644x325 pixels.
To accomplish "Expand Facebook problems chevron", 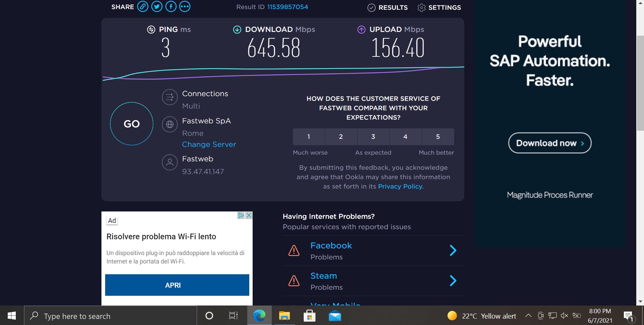I will click(453, 250).
